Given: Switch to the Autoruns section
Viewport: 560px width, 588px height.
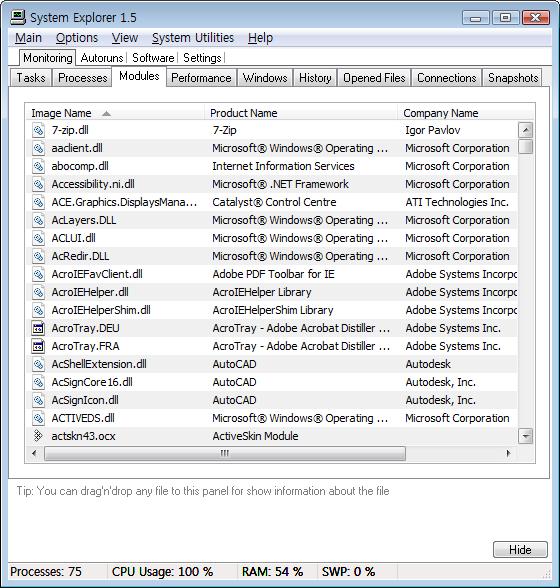Looking at the screenshot, I should (102, 58).
